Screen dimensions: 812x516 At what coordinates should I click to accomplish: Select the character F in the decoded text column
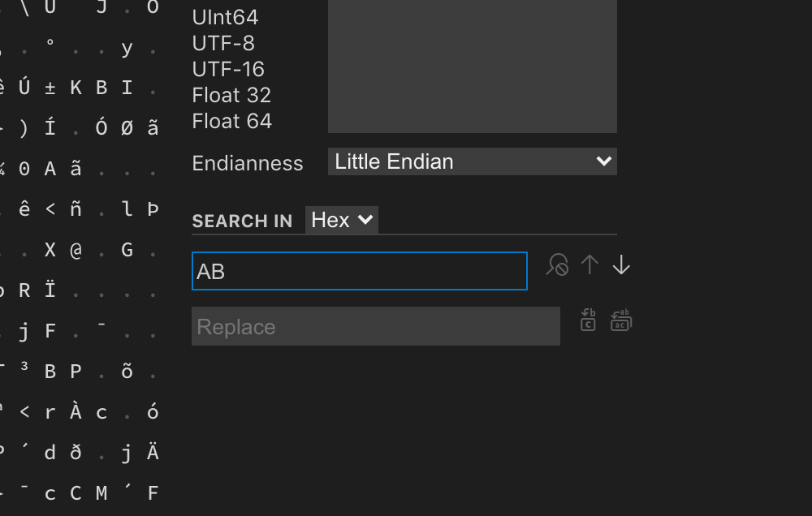coord(50,331)
